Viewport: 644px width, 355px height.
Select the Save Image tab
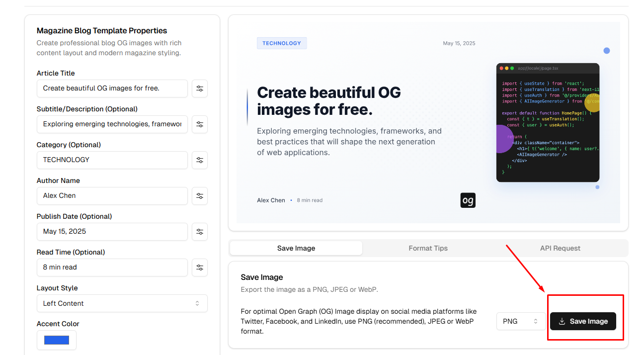tap(296, 248)
